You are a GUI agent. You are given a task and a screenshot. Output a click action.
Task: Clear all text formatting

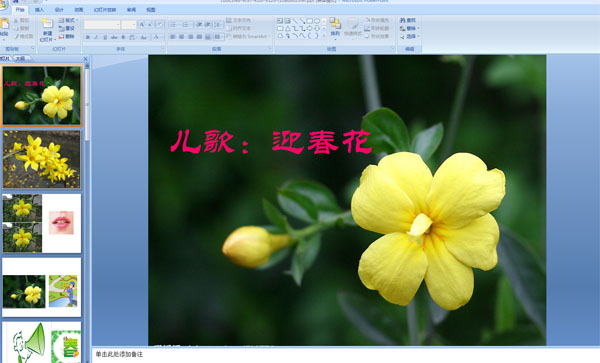[x=159, y=24]
